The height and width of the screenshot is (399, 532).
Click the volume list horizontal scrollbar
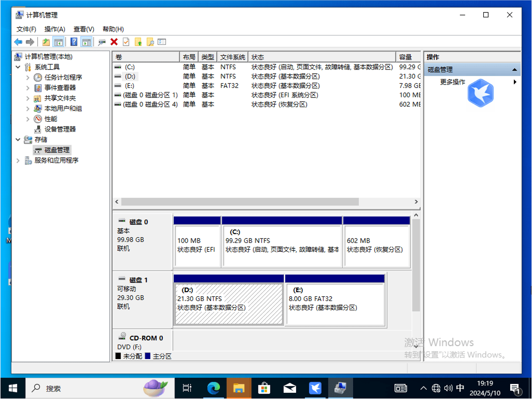pyautogui.click(x=239, y=202)
